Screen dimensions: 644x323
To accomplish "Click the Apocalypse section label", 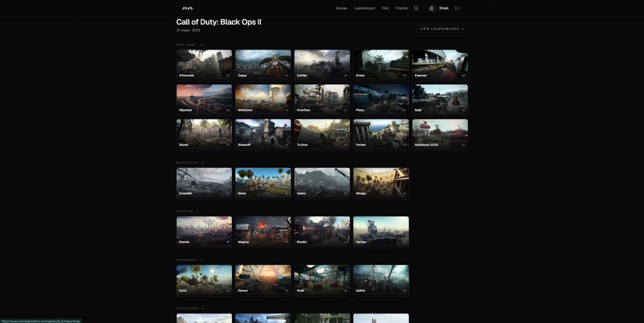I will 190,308.
